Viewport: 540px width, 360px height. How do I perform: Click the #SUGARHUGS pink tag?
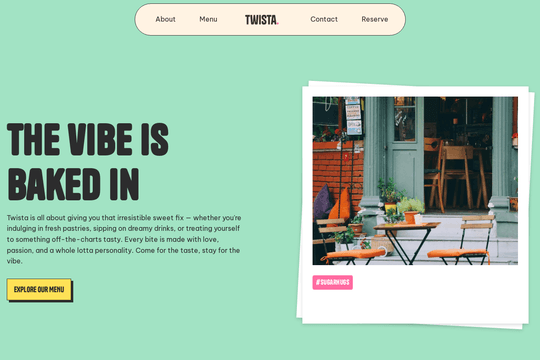[332, 282]
